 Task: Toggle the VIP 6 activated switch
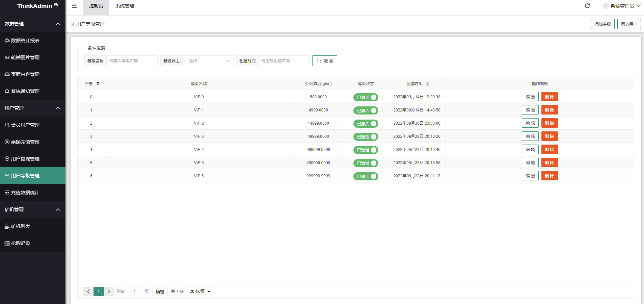click(366, 176)
